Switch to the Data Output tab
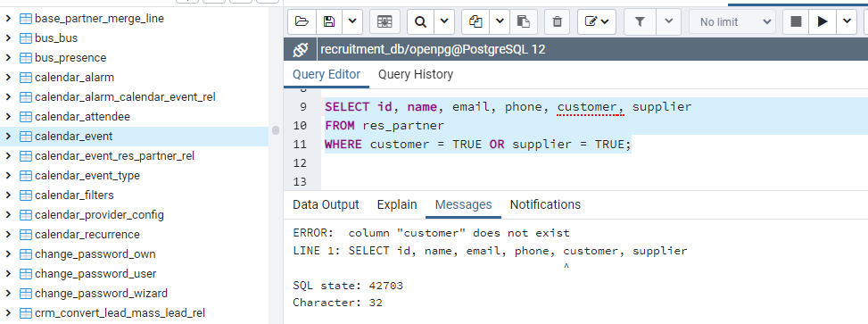 click(326, 204)
